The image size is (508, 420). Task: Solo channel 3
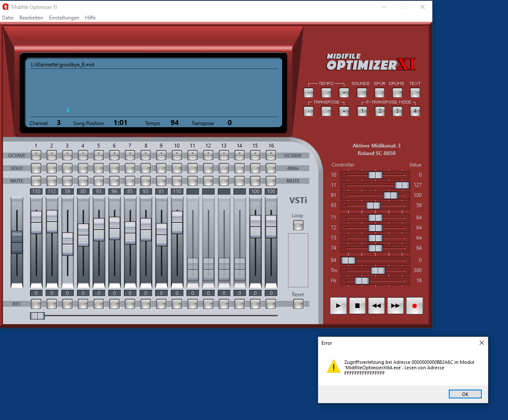point(67,168)
